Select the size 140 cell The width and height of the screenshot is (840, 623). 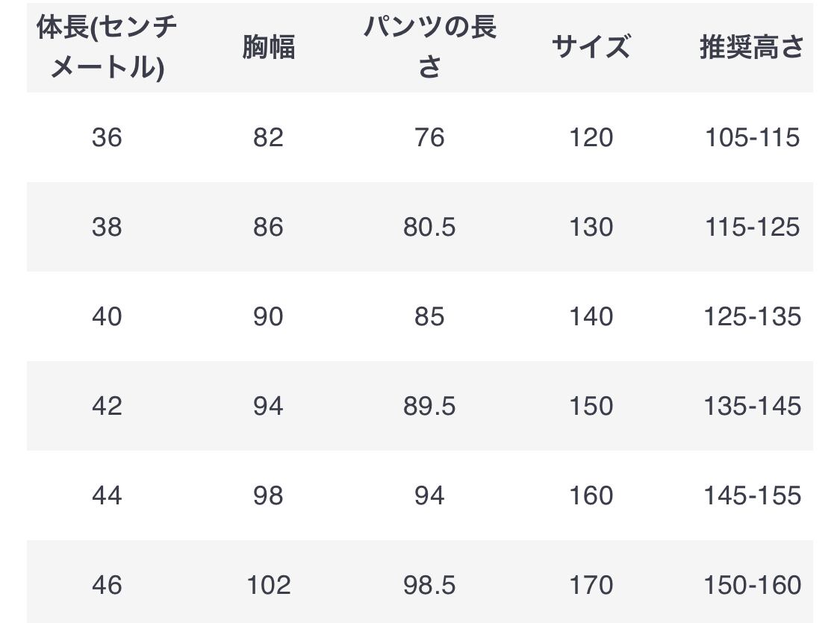click(x=591, y=316)
